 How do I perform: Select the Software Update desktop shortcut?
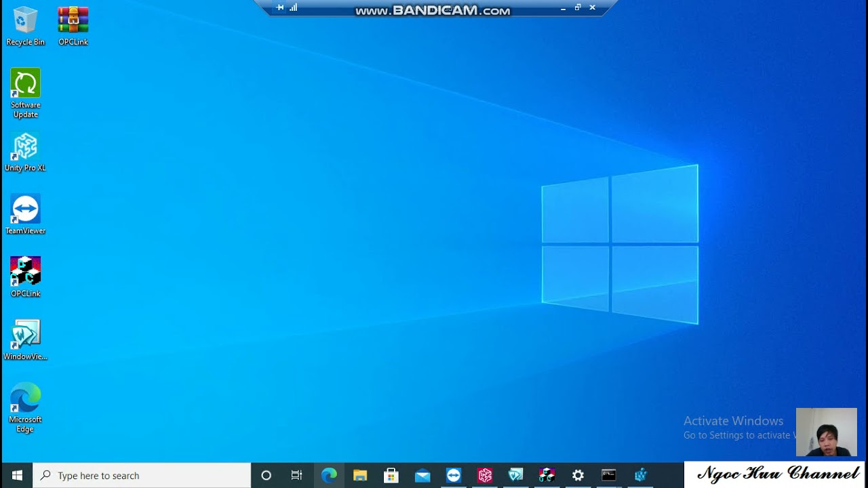click(x=25, y=94)
